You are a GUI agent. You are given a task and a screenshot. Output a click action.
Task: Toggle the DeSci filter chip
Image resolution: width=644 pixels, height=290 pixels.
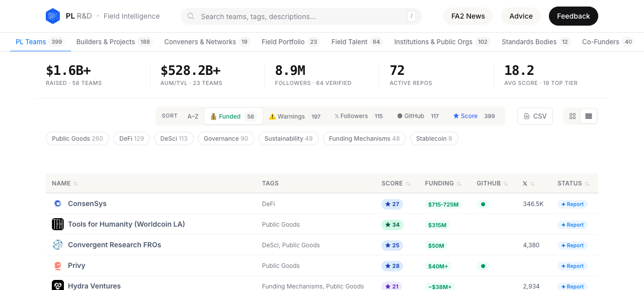(174, 139)
